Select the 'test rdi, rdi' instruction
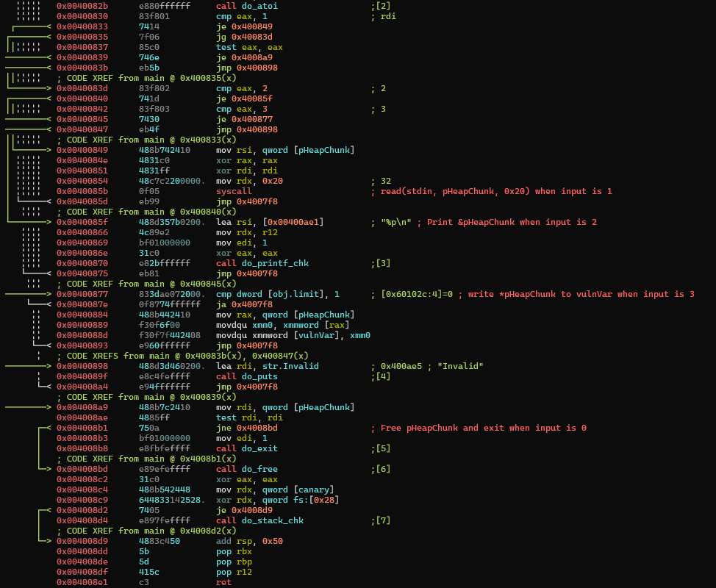 click(x=249, y=417)
